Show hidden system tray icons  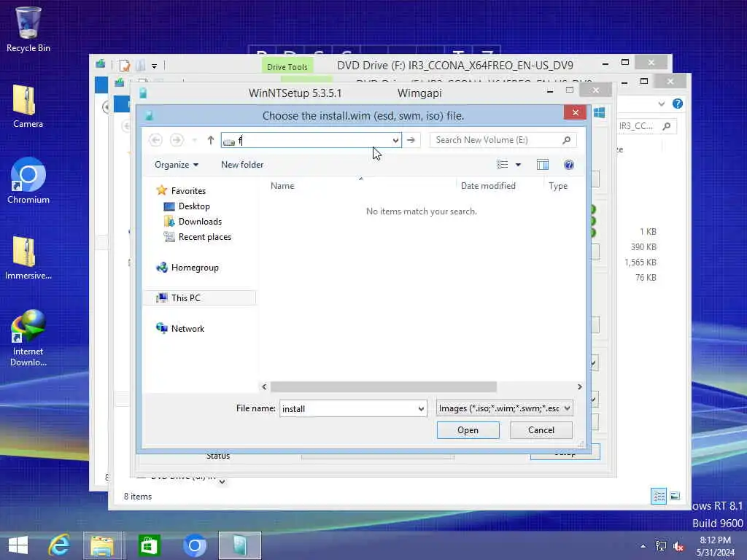(643, 546)
